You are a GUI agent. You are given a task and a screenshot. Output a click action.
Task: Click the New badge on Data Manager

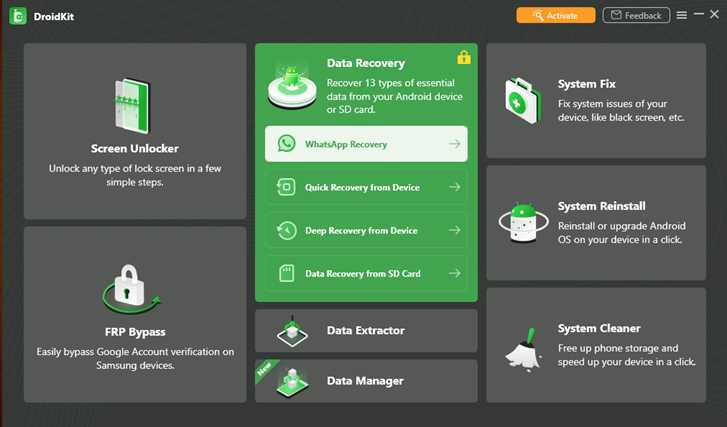click(264, 369)
